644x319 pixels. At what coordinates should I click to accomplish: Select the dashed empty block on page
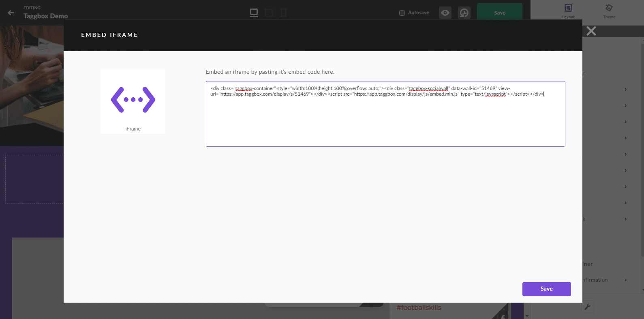(x=34, y=179)
